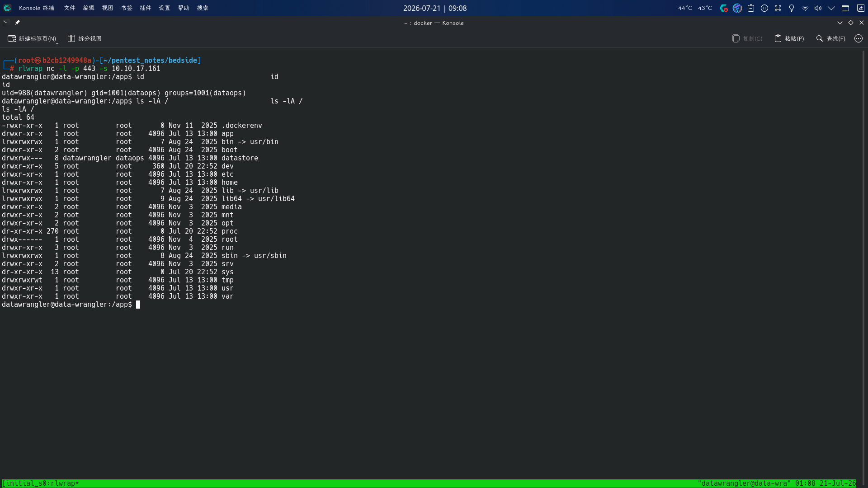The width and height of the screenshot is (868, 488).
Task: Open the three-dot more options toolbar button
Action: coord(859,39)
